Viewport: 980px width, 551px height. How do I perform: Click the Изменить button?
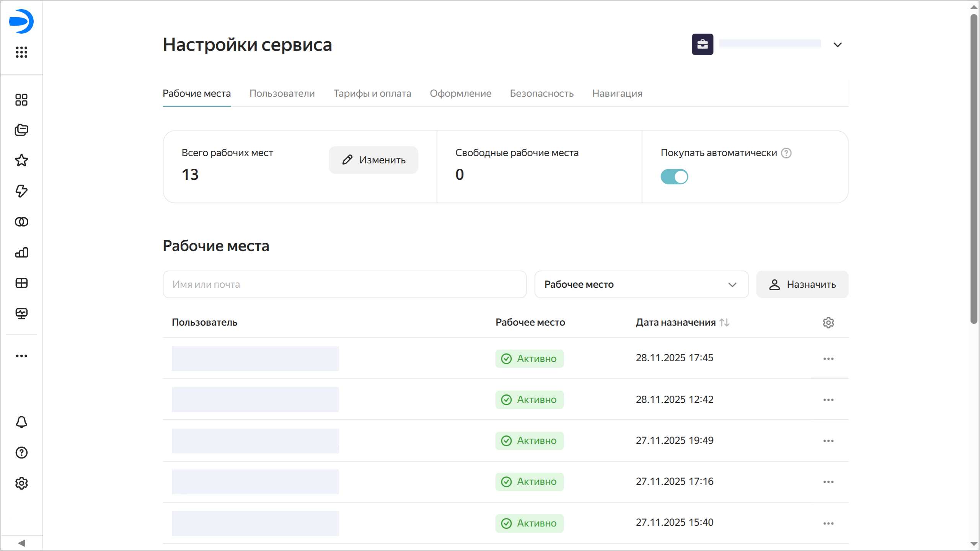pos(373,160)
